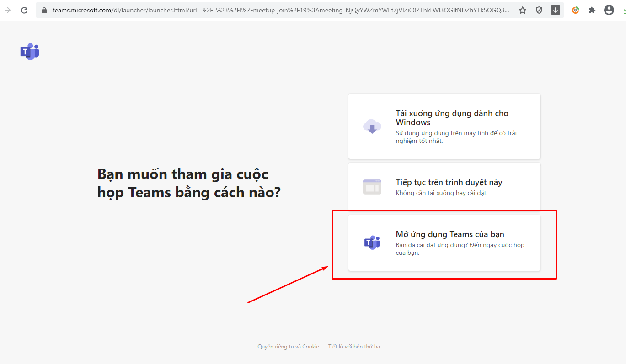The height and width of the screenshot is (364, 626).
Task: Click the browser window icon in second card
Action: click(x=372, y=187)
